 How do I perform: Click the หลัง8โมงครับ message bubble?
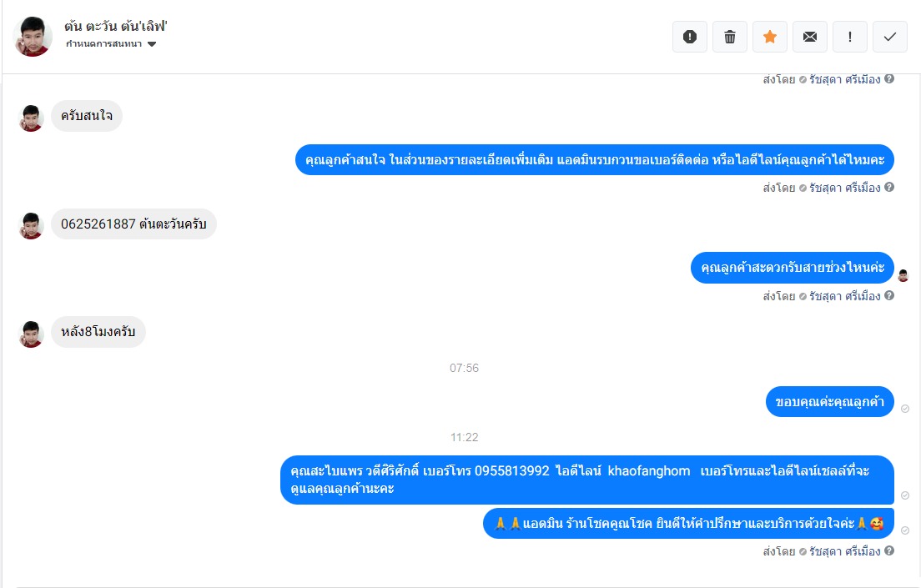click(98, 332)
